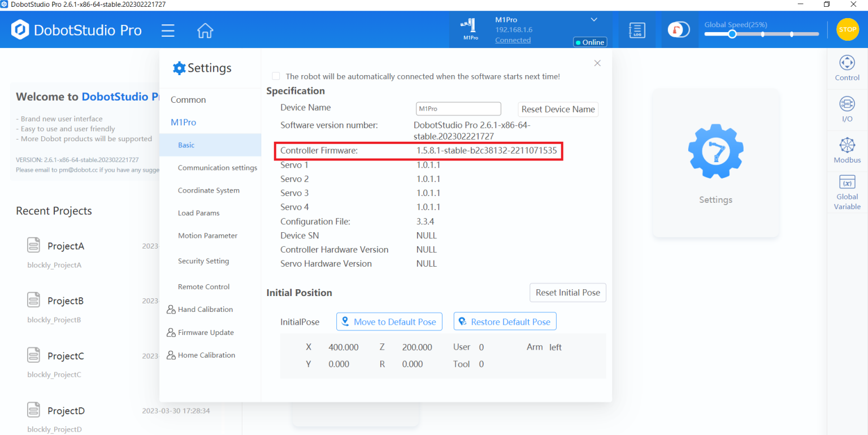Open the Global Variable panel icon
Image resolution: width=868 pixels, height=435 pixels.
coord(847,192)
